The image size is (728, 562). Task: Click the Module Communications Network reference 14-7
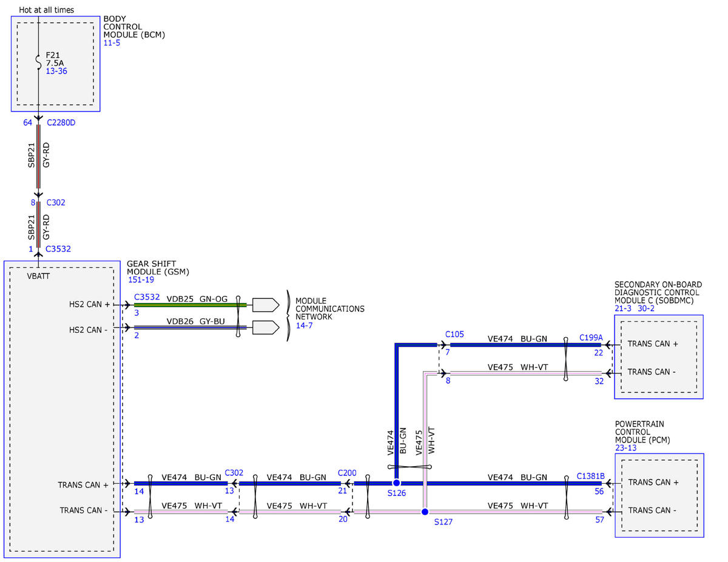(x=304, y=326)
